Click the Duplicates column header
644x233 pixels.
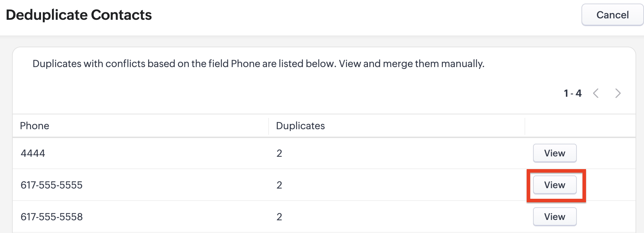[x=300, y=126]
